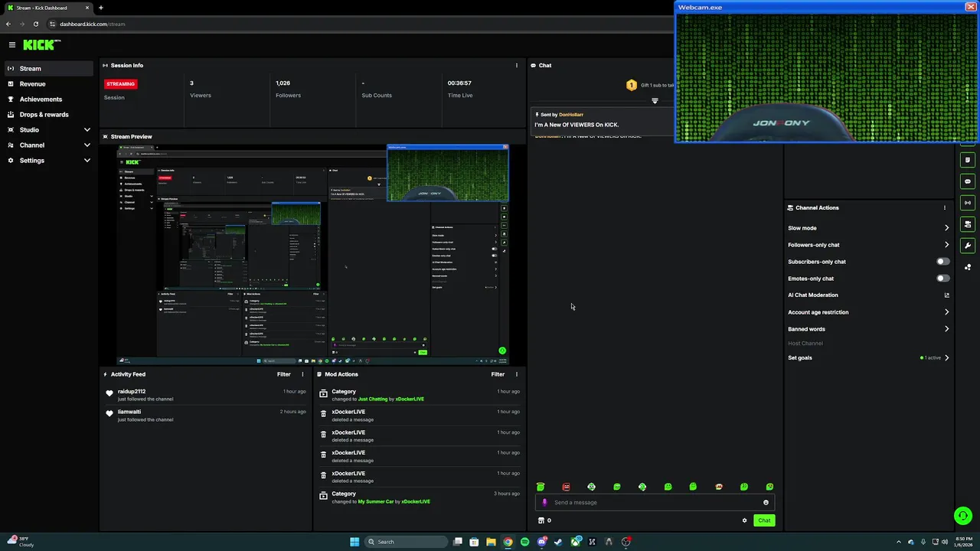980x551 pixels.
Task: Open Set goals settings
Action: coord(868,357)
